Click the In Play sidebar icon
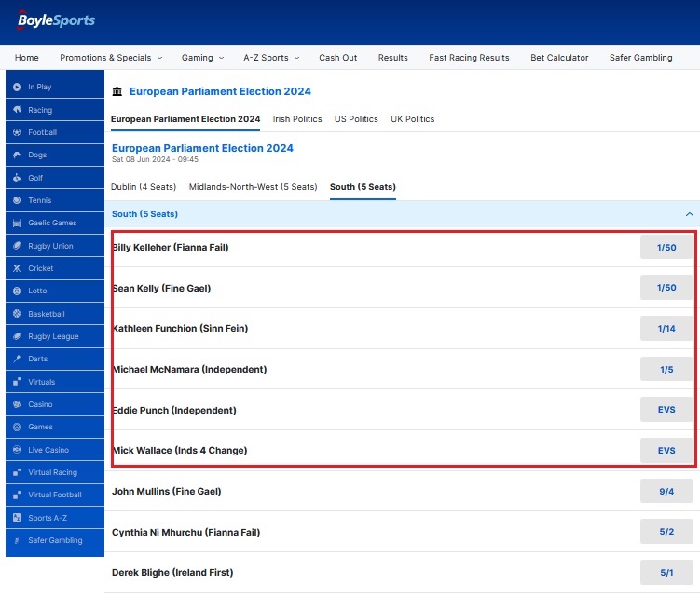 tap(17, 87)
